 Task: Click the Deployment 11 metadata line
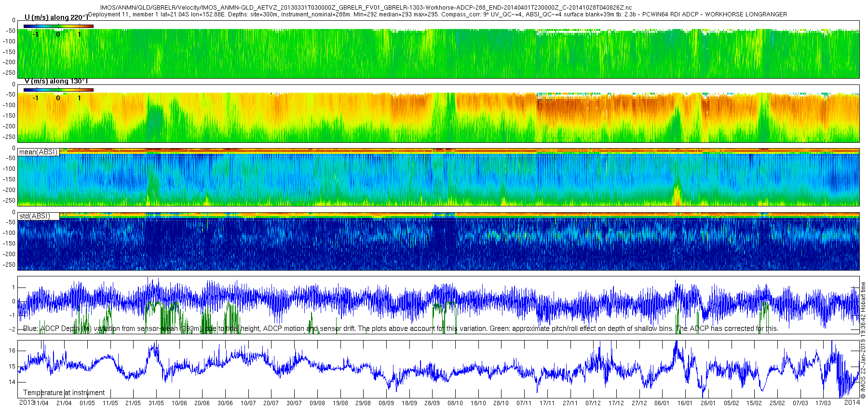[x=438, y=14]
